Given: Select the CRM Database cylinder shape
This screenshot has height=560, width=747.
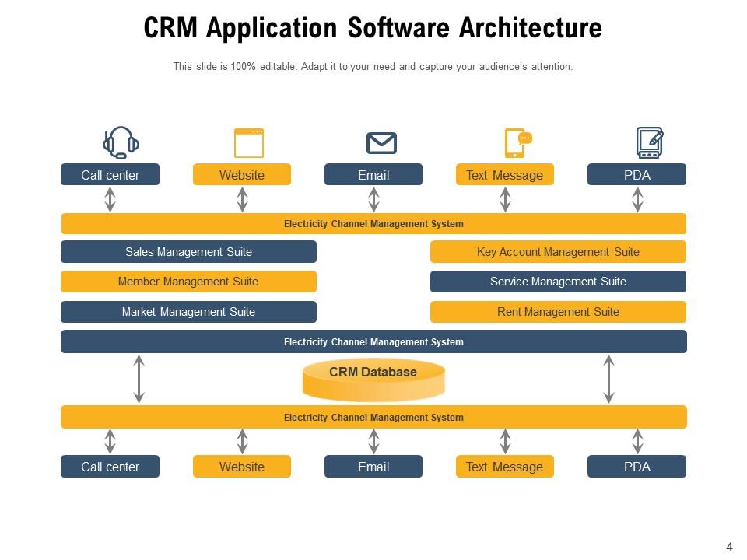Looking at the screenshot, I should [373, 379].
